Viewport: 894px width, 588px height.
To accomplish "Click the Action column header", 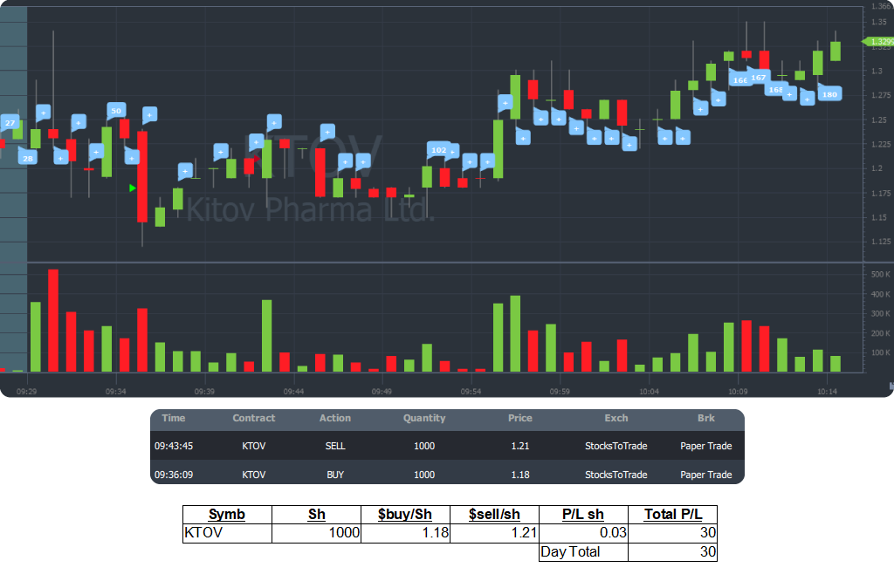I will coord(335,419).
